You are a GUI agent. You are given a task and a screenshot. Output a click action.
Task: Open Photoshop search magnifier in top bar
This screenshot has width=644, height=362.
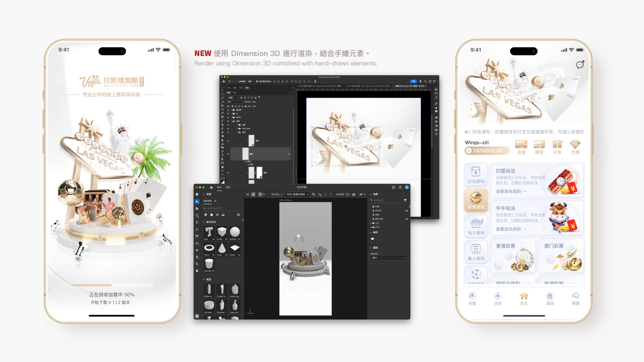(x=425, y=81)
